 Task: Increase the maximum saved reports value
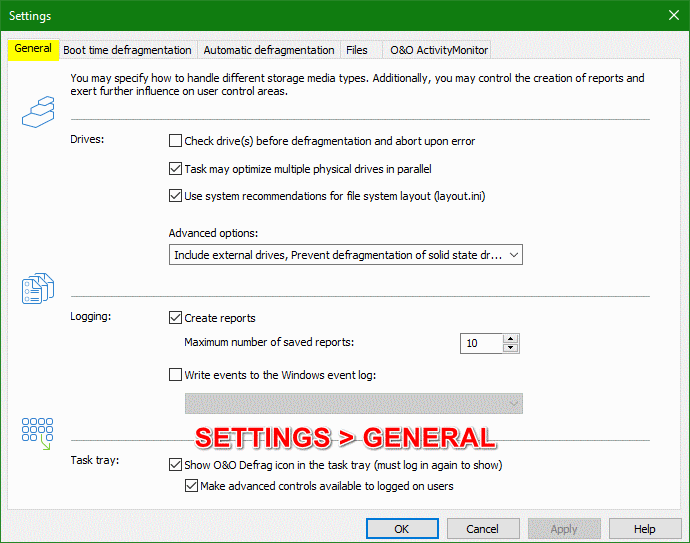pyautogui.click(x=510, y=339)
